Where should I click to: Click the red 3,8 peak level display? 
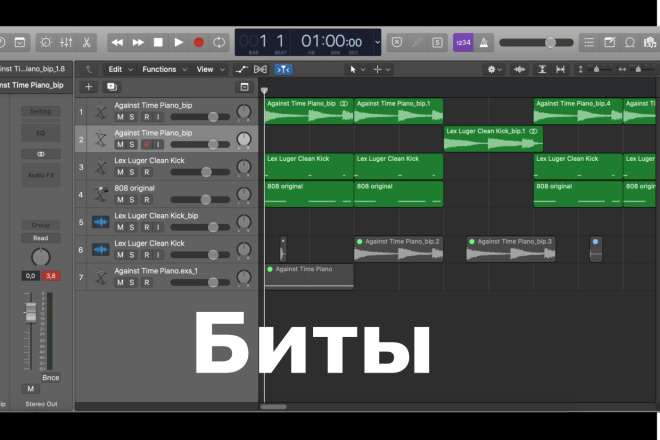tap(51, 276)
